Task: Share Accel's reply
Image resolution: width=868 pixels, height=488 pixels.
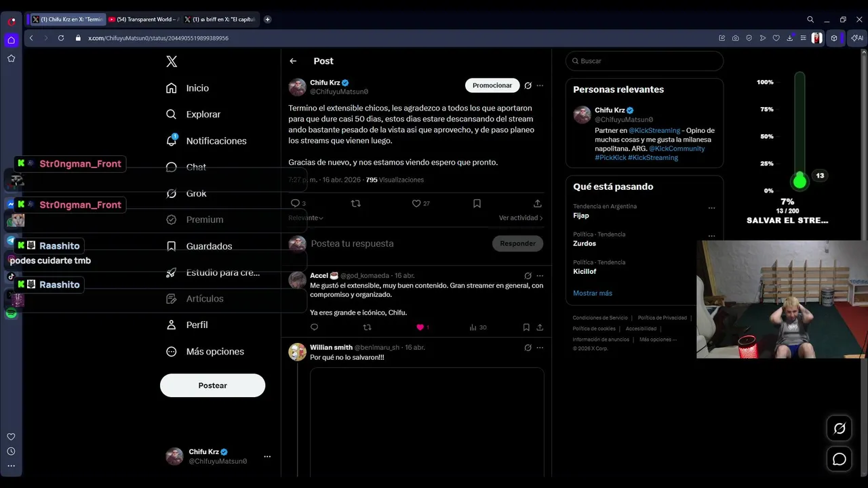Action: tap(540, 327)
